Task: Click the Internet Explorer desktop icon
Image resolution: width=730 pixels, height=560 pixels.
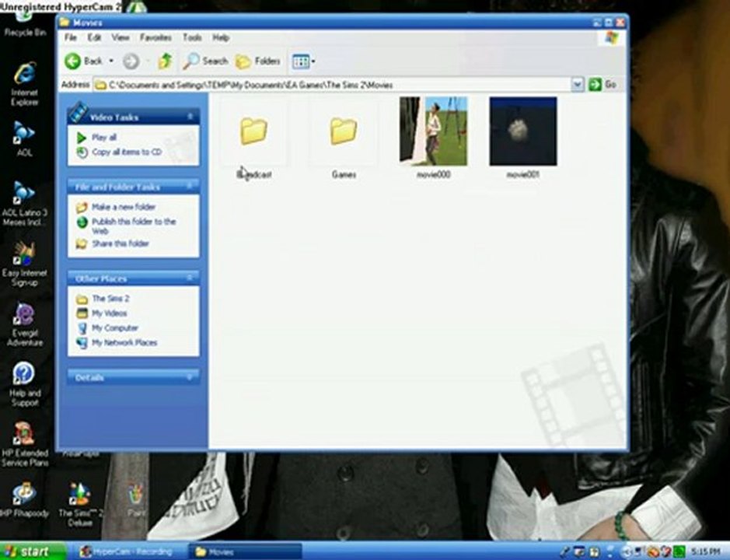Action: (x=25, y=84)
